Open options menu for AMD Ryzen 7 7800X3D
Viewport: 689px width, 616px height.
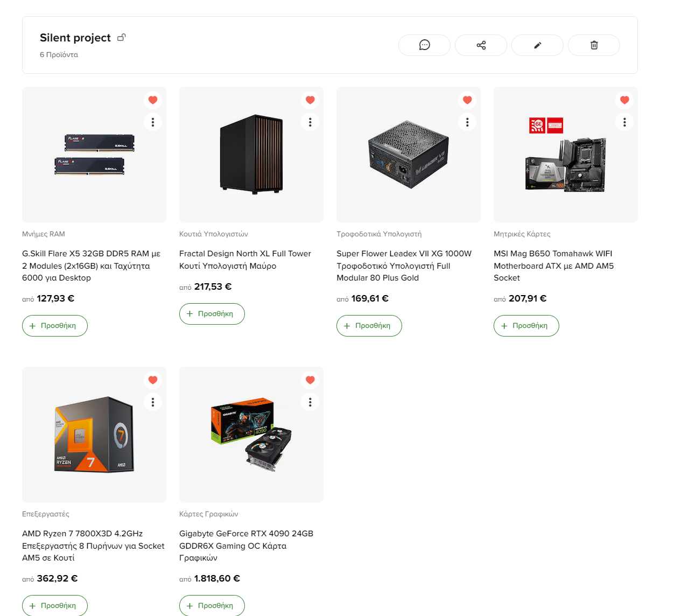(153, 402)
